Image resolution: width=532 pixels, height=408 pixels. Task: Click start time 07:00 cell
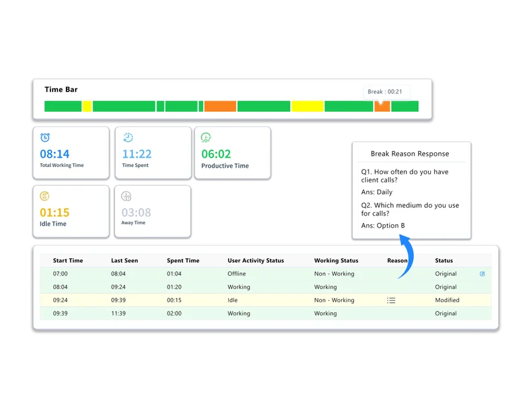pos(61,274)
